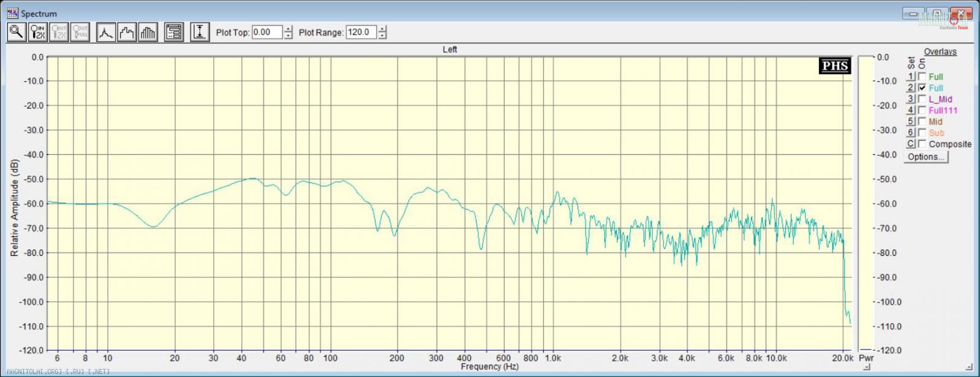This screenshot has height=377, width=980.
Task: Click the Left channel plot title
Action: click(450, 50)
